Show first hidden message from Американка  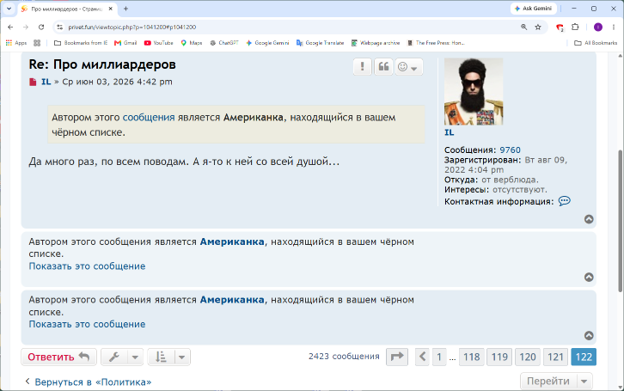click(87, 266)
